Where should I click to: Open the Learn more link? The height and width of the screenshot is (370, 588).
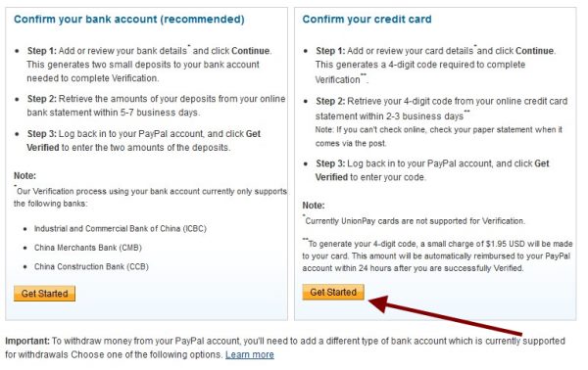249,354
